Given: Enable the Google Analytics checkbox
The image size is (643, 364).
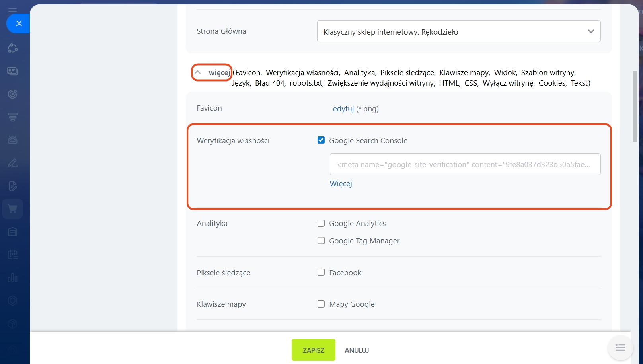Looking at the screenshot, I should click(x=321, y=223).
